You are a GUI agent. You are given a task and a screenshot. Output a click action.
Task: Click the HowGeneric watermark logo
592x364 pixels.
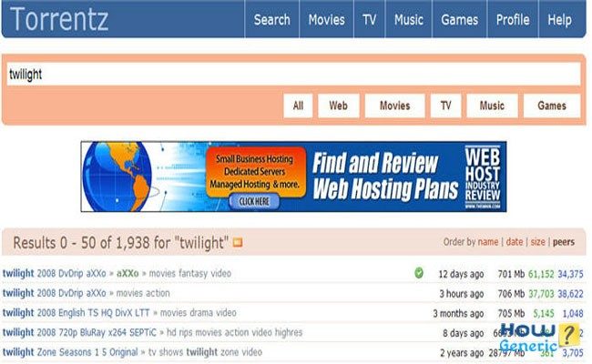tap(539, 337)
